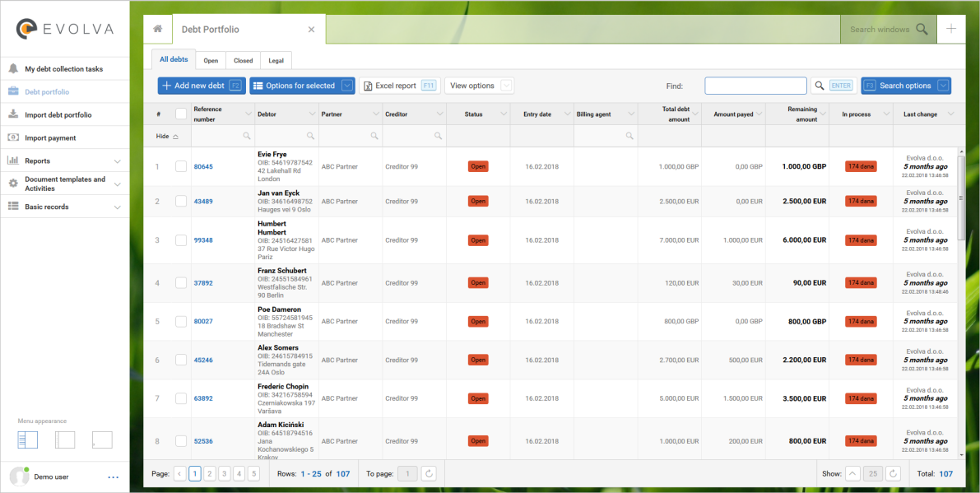Open the Demo user three-dots menu
Screen dimensions: 980x493
pyautogui.click(x=113, y=477)
